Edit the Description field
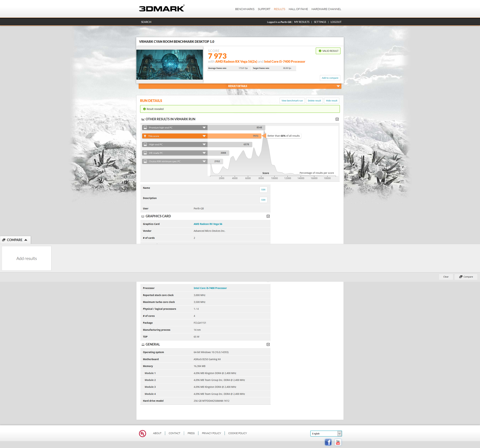Viewport: 480px width, 448px height. pos(263,200)
